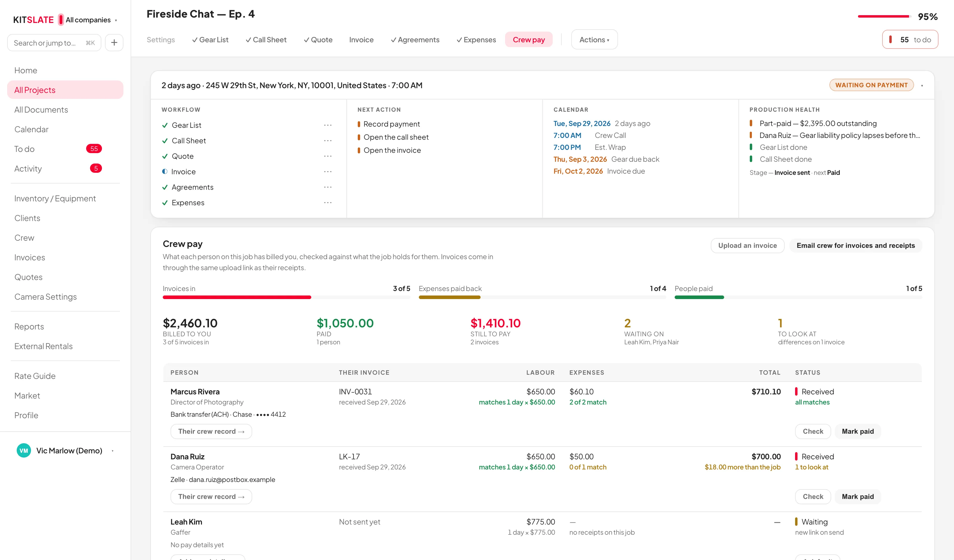The height and width of the screenshot is (560, 954).
Task: Switch to the Call Sheet tab
Action: [x=266, y=40]
